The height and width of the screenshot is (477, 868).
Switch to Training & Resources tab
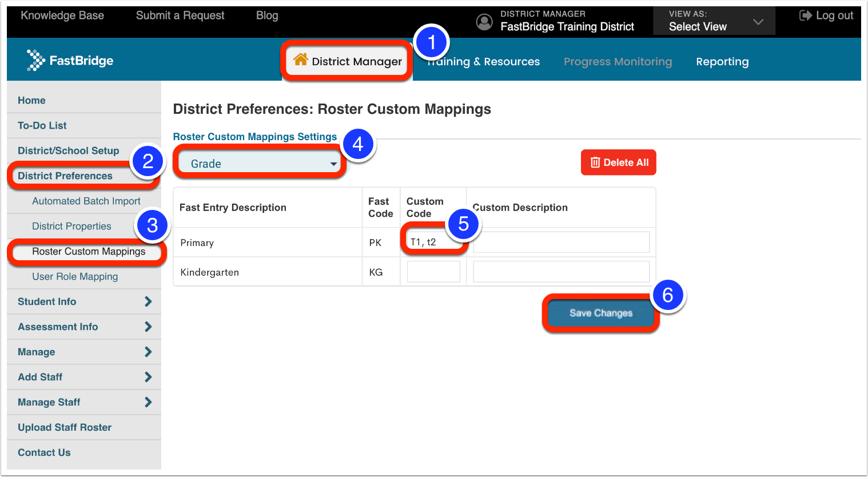[x=484, y=61]
